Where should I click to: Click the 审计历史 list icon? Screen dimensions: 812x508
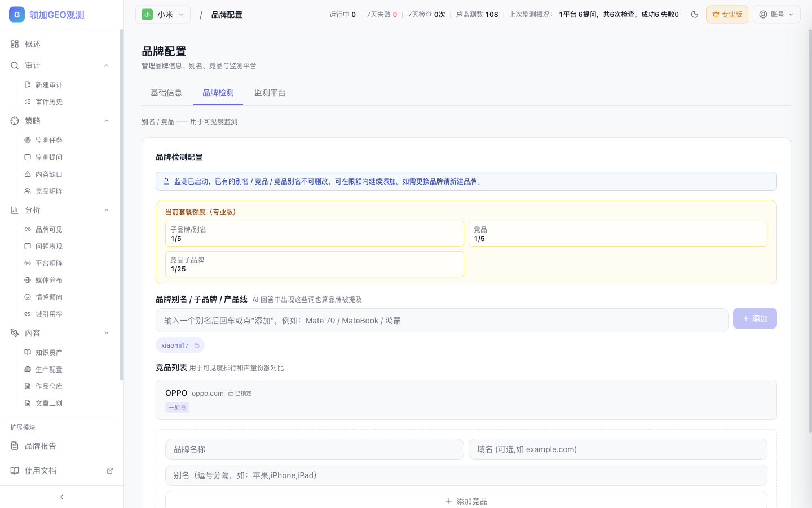click(x=28, y=102)
